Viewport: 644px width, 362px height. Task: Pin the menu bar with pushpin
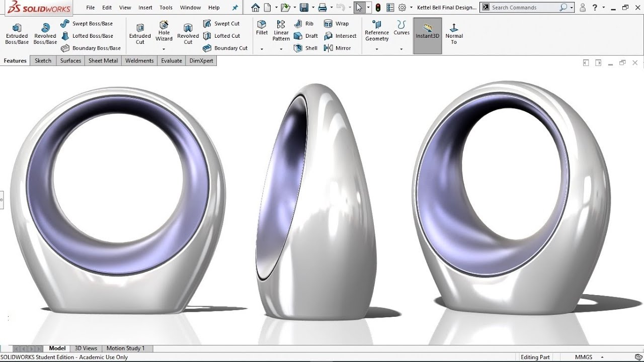(x=235, y=8)
